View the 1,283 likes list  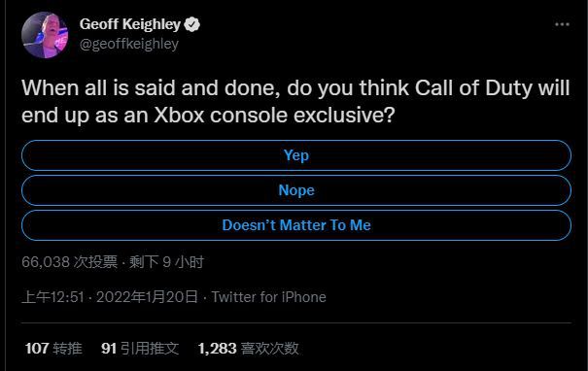point(248,348)
